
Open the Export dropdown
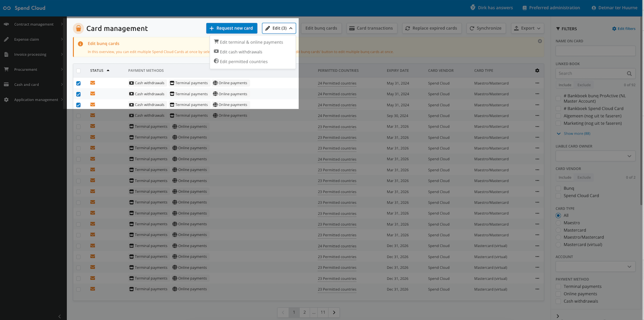click(528, 28)
